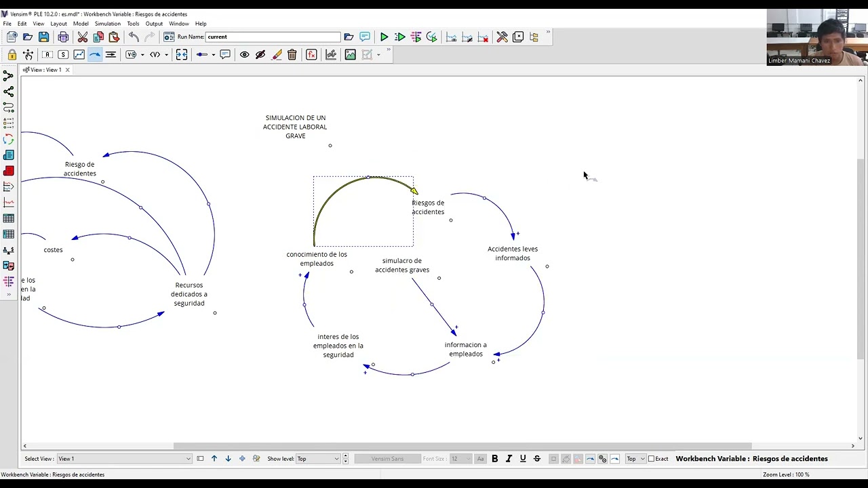Viewport: 868px width, 488px height.
Task: Click the Show level stepper arrows
Action: pos(345,459)
